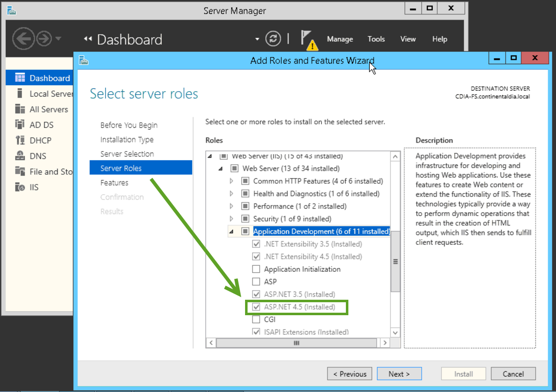This screenshot has width=556, height=392.
Task: Click the refresh icon in Server Manager
Action: pyautogui.click(x=273, y=38)
